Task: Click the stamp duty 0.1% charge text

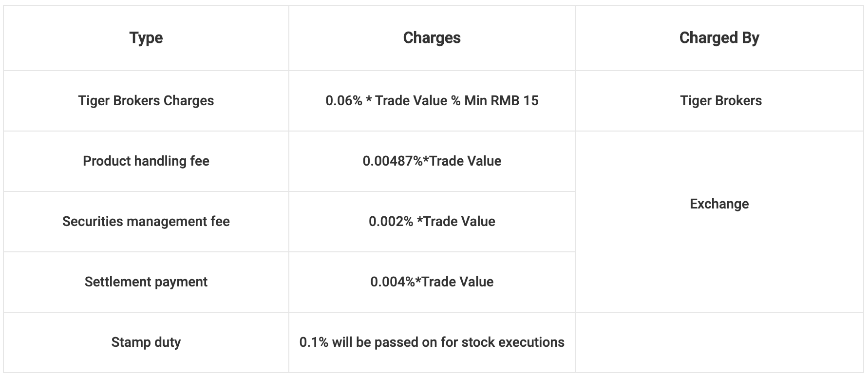Action: pos(432,342)
